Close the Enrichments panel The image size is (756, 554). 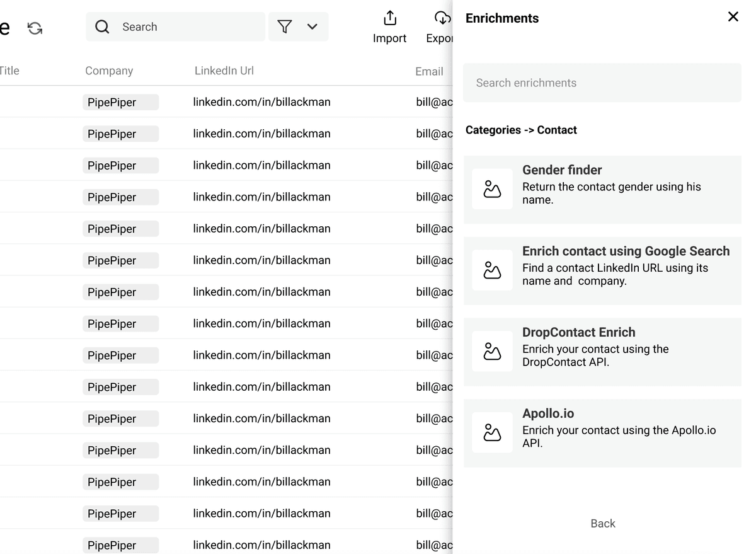733,17
